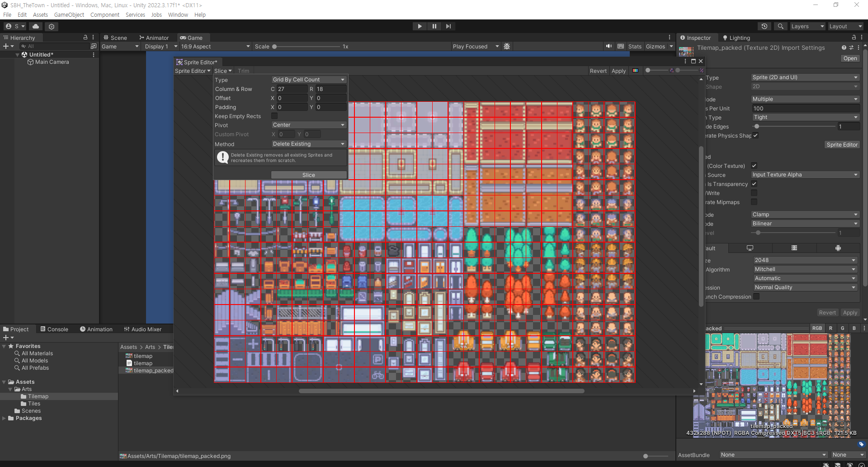
Task: Click the asset label tag icon
Action: pos(861,444)
